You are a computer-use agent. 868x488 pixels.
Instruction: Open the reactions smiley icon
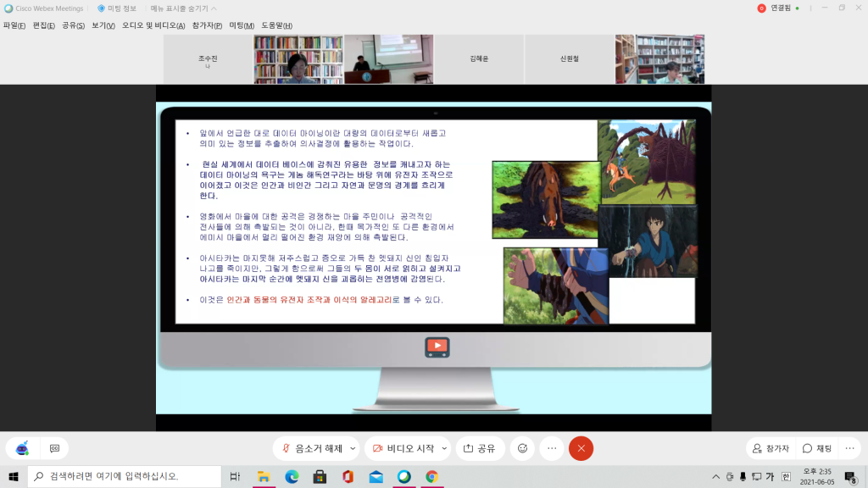[522, 448]
